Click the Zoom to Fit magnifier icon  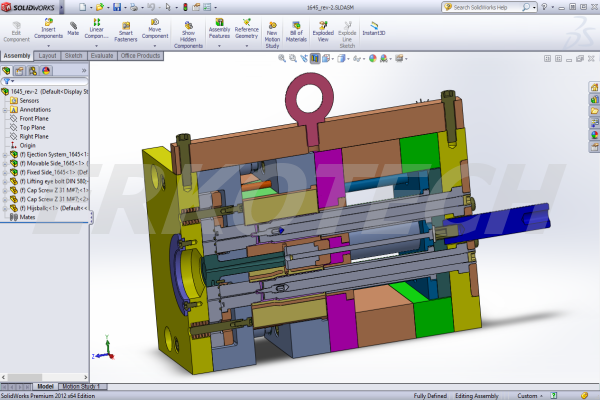[x=284, y=58]
